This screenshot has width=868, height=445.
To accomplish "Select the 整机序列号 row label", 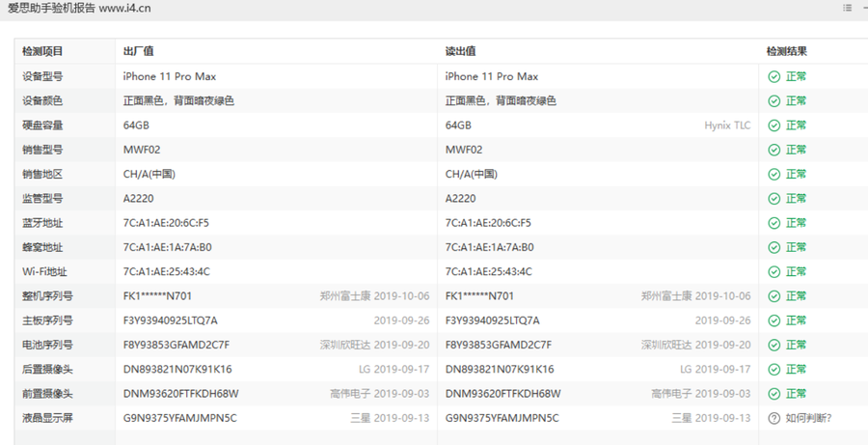I will (47, 296).
